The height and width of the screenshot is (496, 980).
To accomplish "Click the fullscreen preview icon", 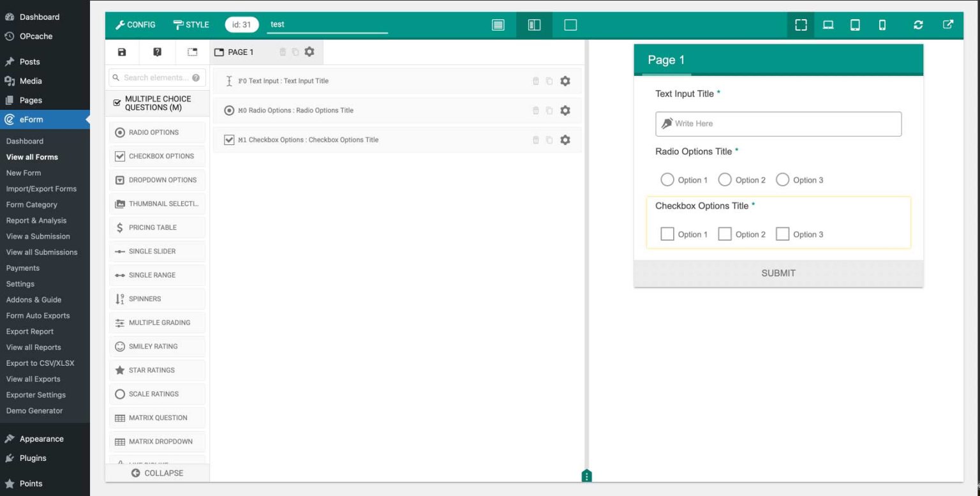I will (x=801, y=25).
